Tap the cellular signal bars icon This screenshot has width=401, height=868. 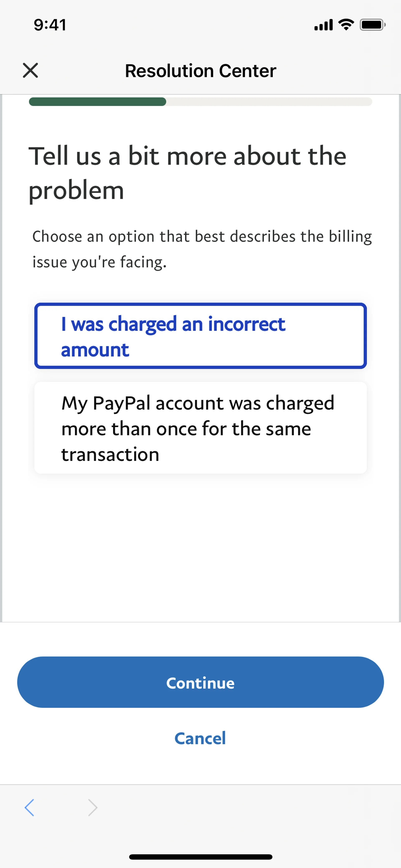[323, 25]
